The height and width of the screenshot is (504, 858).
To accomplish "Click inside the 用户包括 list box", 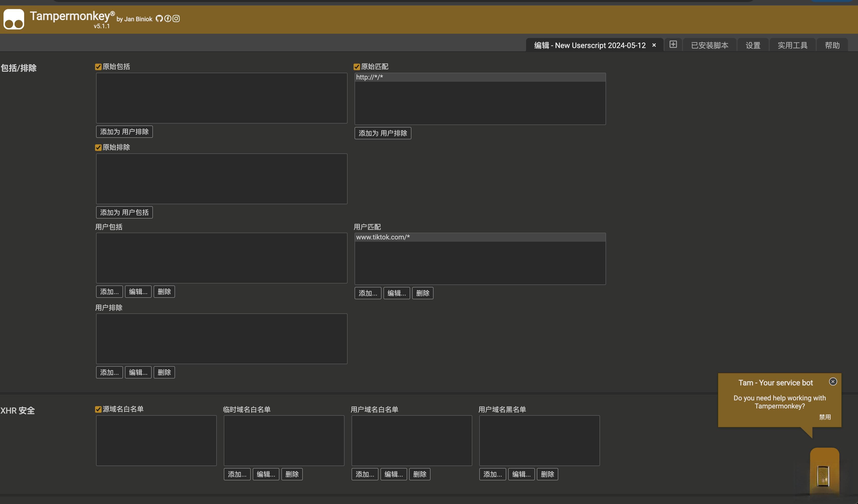I will (222, 258).
